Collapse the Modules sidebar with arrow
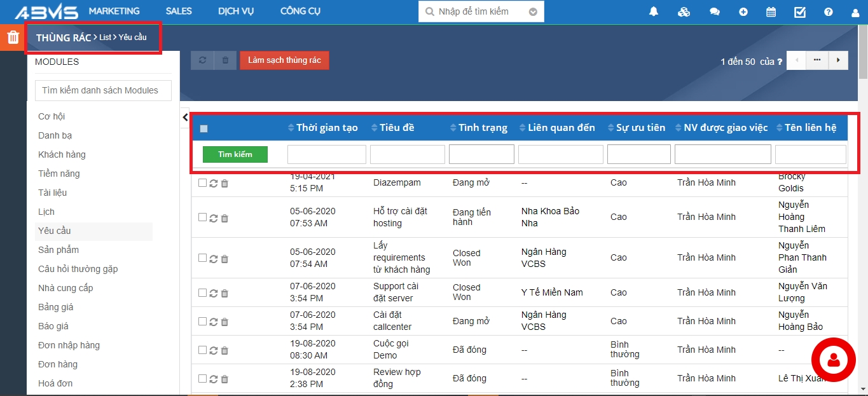This screenshot has height=396, width=868. [185, 117]
